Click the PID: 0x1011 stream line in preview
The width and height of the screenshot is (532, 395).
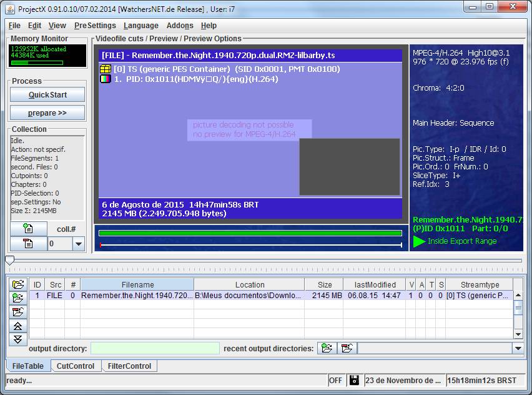tap(196, 79)
